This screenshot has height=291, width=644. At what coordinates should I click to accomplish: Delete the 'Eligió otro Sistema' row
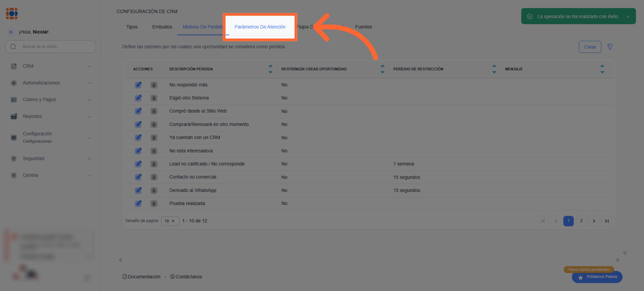pyautogui.click(x=154, y=98)
